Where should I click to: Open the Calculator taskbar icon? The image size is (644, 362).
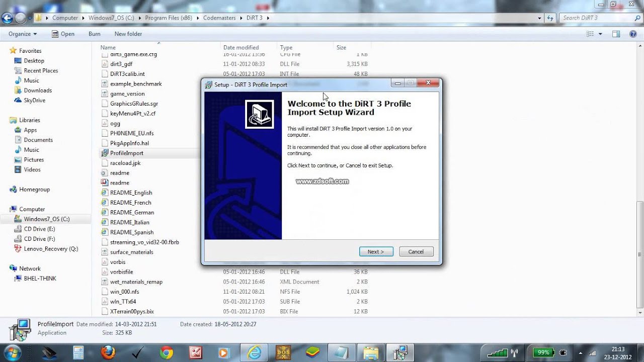click(78, 352)
